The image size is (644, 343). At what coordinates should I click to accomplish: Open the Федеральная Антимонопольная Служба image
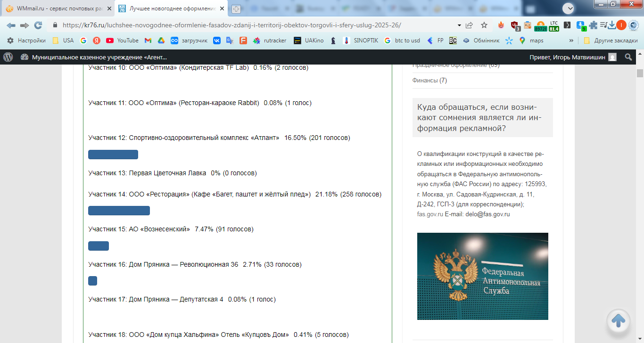483,276
